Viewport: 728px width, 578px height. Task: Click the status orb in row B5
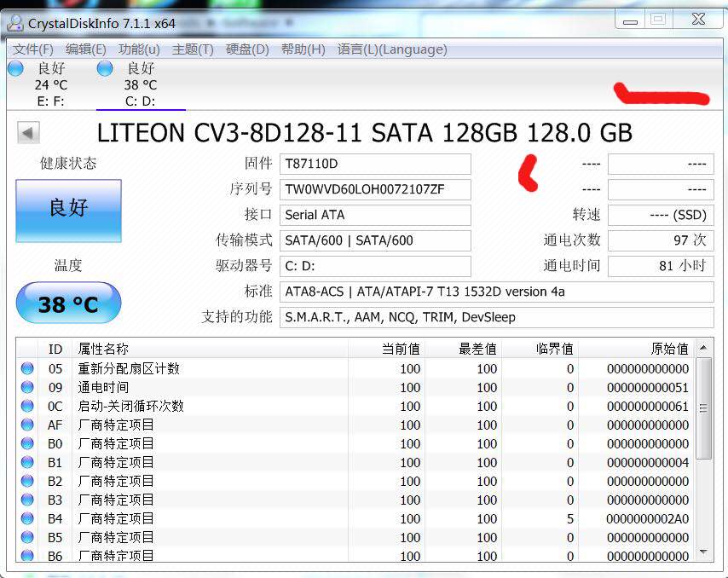(27, 537)
